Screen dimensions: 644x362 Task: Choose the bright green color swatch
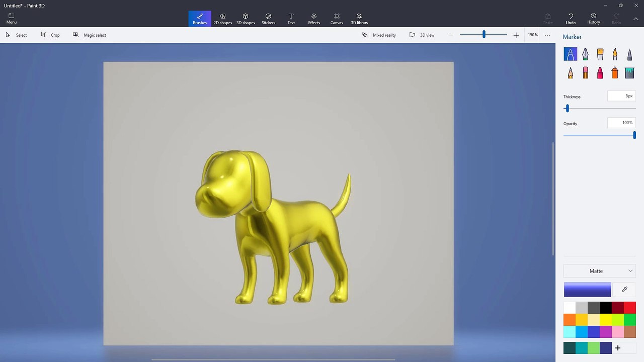coord(630,320)
